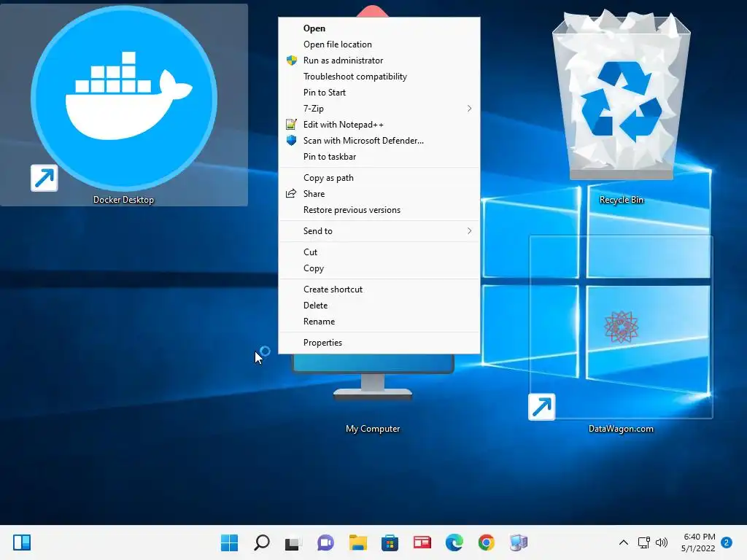Choose Open file location
The height and width of the screenshot is (560, 747).
[379, 44]
